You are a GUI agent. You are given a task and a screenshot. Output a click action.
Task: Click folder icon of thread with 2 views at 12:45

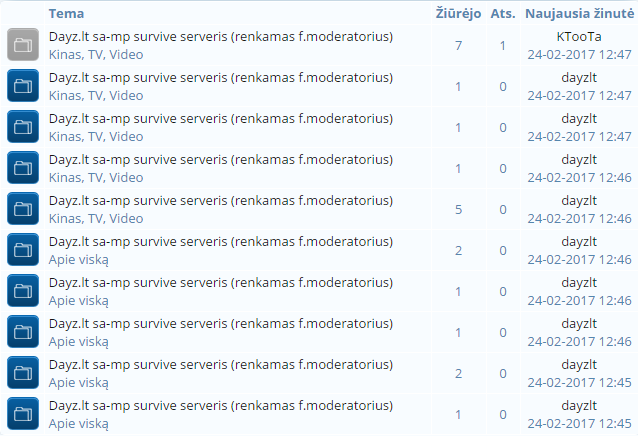point(22,373)
